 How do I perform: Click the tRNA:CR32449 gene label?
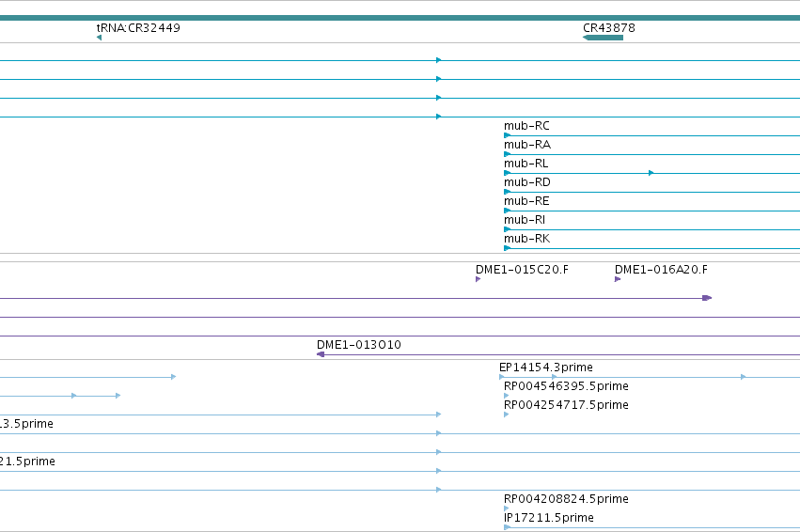point(138,27)
